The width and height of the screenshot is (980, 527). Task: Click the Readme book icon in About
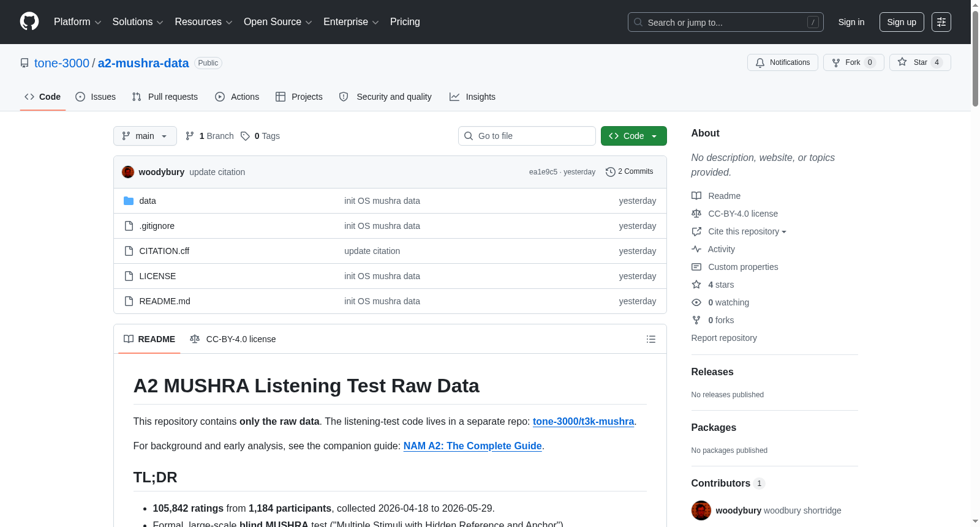[696, 196]
